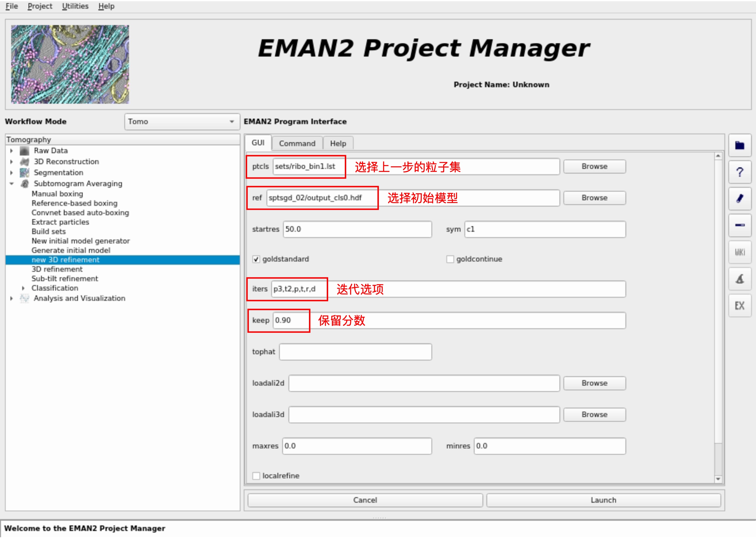Viewport: 756px width, 538px height.
Task: Open the Utilities menu
Action: click(75, 6)
